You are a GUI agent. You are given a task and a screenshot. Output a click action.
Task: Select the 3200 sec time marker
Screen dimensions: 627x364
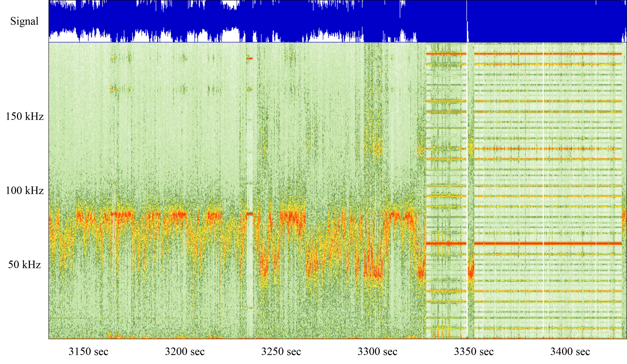point(185,351)
